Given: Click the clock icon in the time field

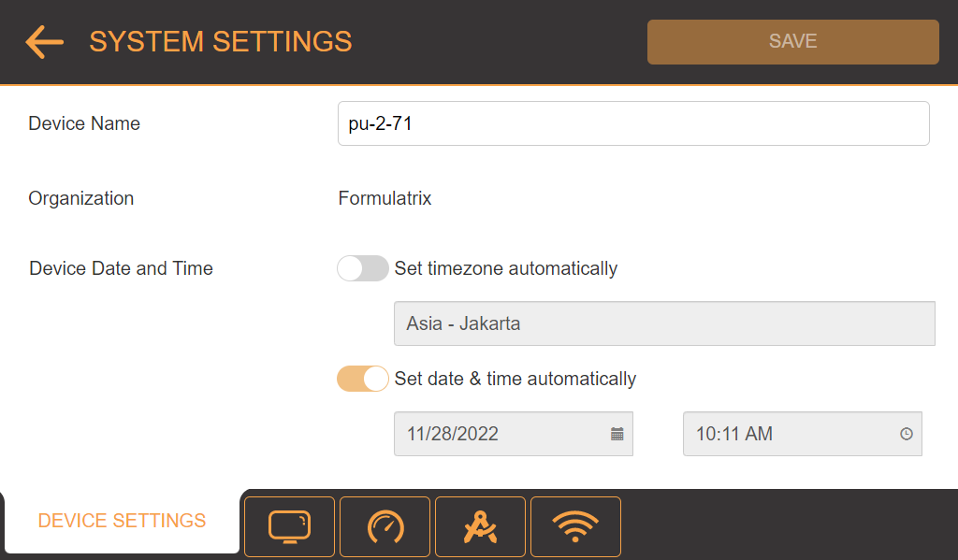Looking at the screenshot, I should coord(906,434).
